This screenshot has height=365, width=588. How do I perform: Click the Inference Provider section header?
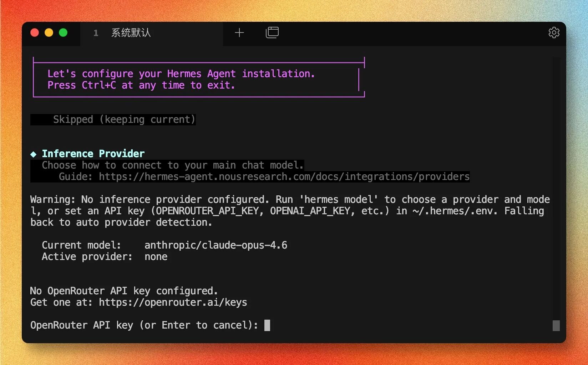[93, 154]
